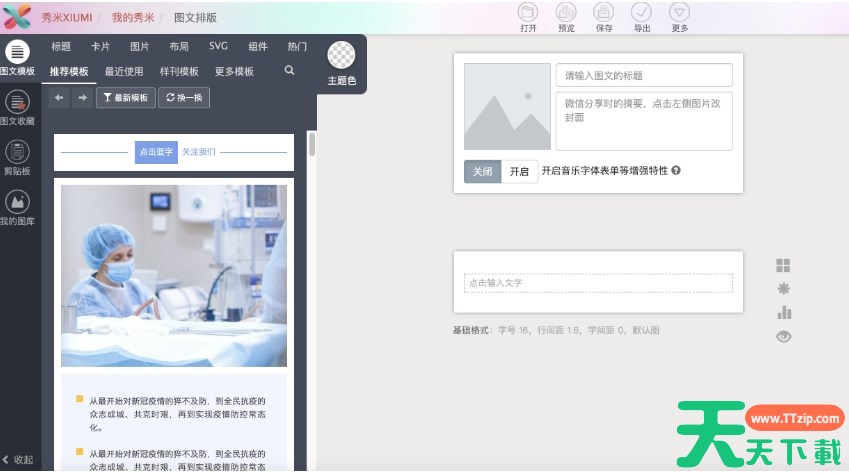Click the article title input field
The height and width of the screenshot is (474, 849).
coord(644,75)
